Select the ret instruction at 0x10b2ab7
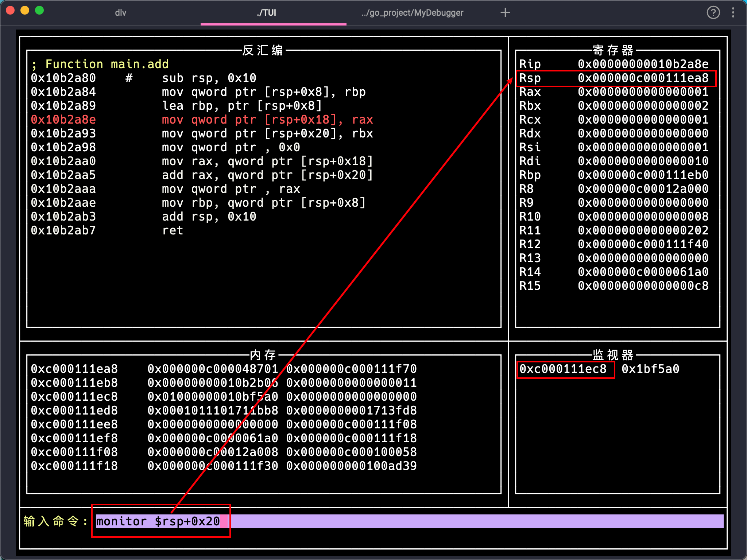 pyautogui.click(x=173, y=230)
